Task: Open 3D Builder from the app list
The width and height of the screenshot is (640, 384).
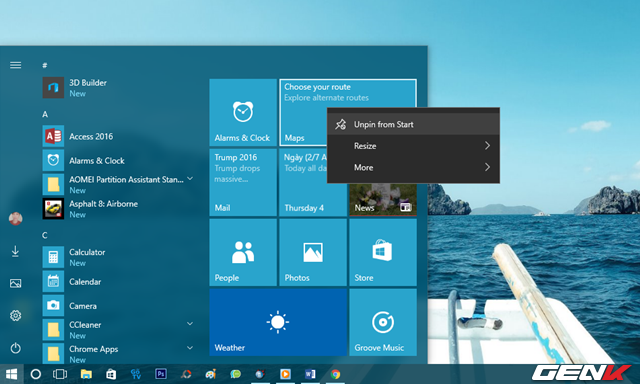Action: [x=118, y=88]
